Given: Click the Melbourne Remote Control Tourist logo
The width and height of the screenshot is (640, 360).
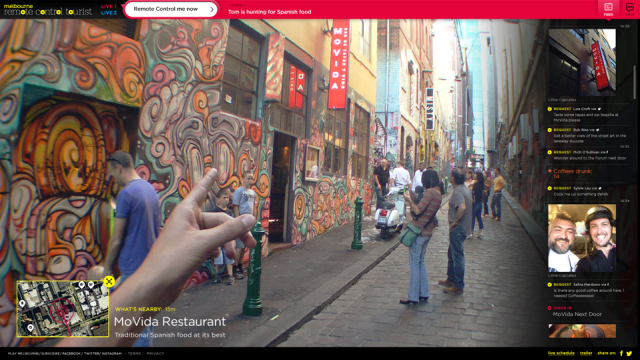Looking at the screenshot, I should point(48,9).
